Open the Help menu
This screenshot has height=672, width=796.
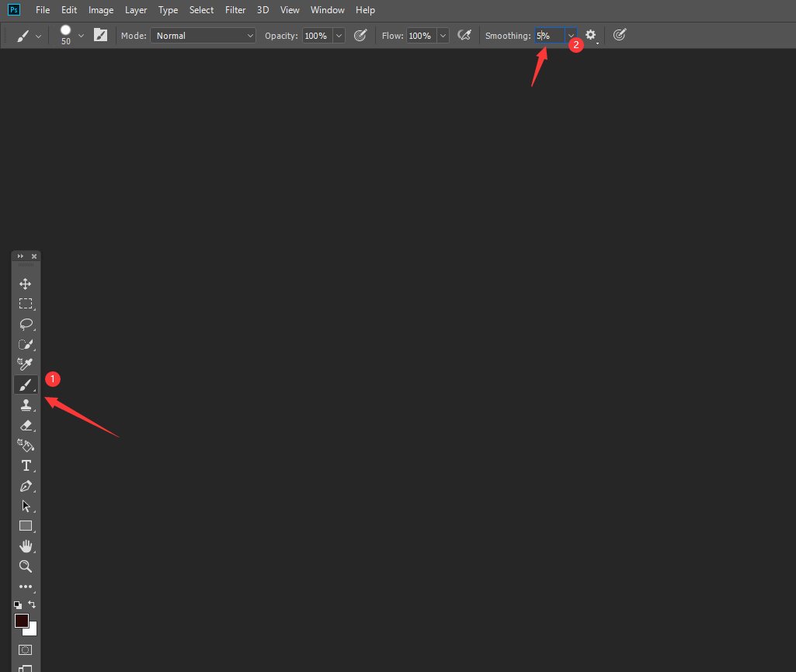[365, 10]
